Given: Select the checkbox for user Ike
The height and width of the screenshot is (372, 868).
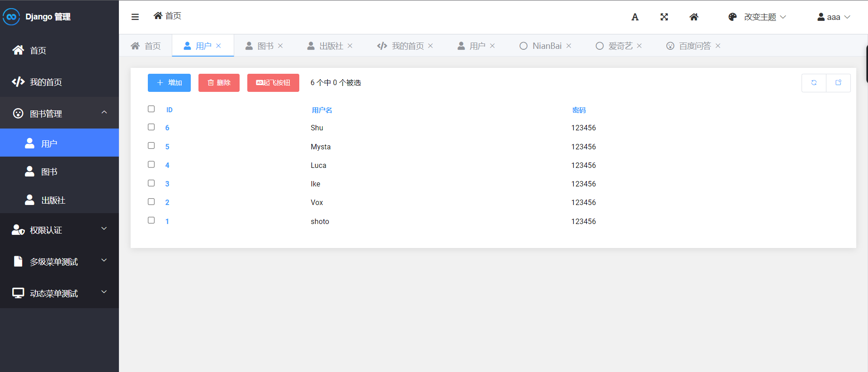Looking at the screenshot, I should point(151,183).
